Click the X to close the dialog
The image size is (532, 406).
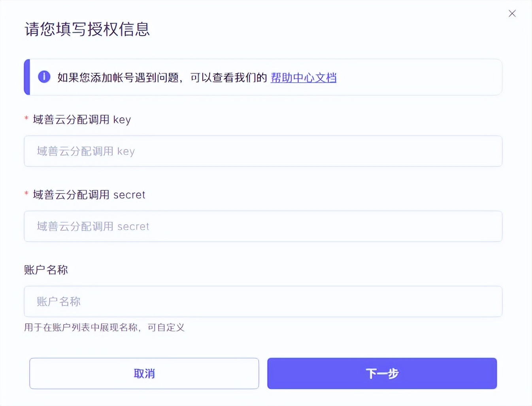[512, 13]
